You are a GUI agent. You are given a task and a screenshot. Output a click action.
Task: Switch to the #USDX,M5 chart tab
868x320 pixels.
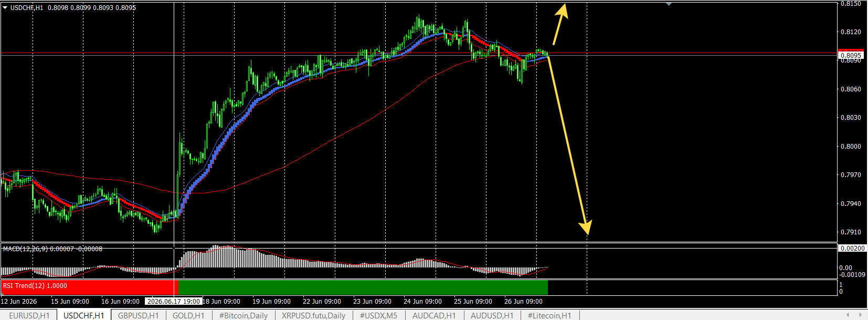pos(379,315)
